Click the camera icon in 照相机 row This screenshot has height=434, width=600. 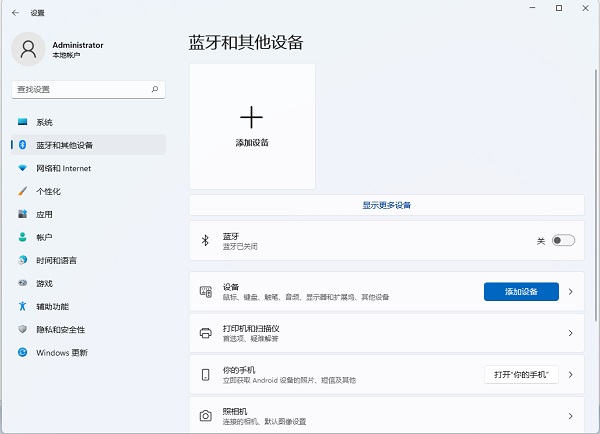point(205,416)
